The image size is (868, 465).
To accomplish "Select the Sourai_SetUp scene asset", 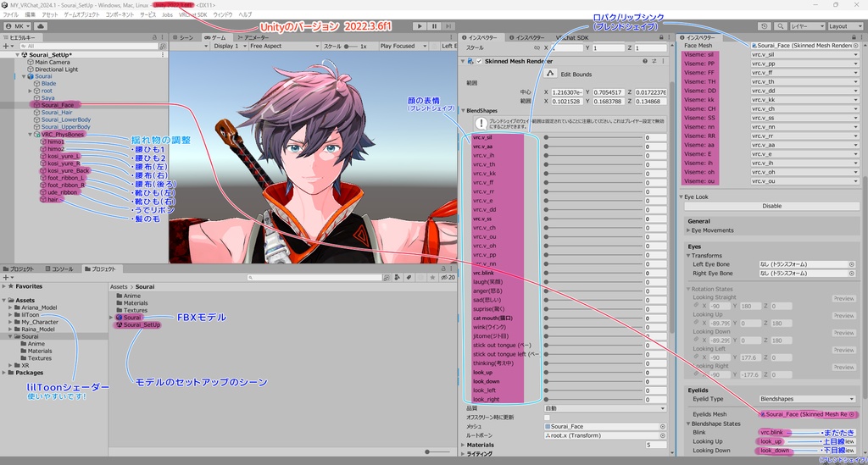I will pos(137,325).
